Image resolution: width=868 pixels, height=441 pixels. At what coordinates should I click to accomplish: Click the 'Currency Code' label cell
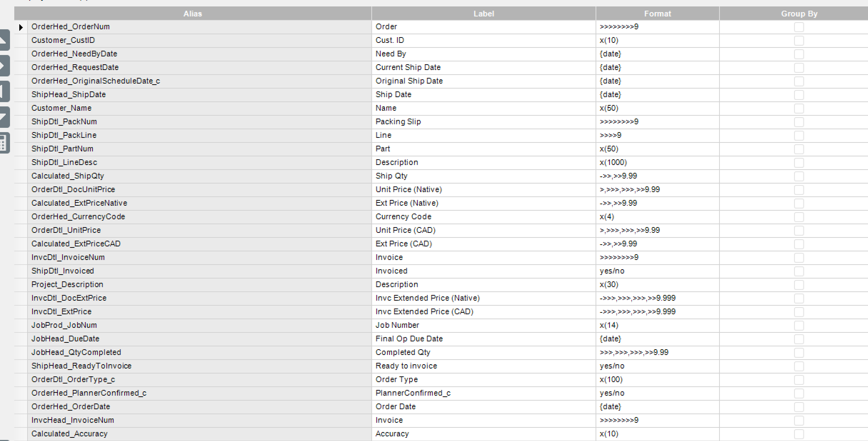pyautogui.click(x=484, y=217)
